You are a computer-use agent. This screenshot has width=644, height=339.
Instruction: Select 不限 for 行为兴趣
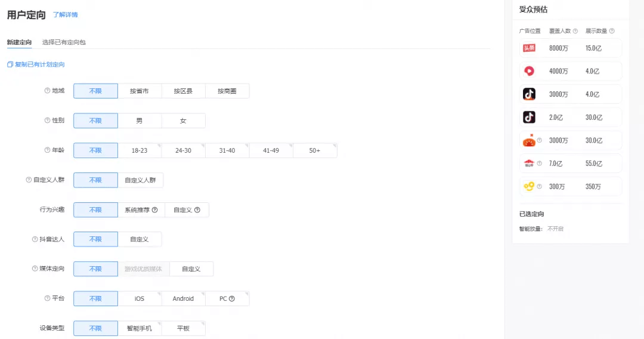95,210
